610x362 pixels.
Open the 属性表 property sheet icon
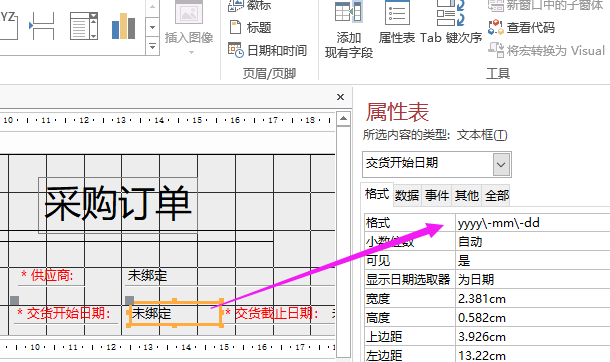397,13
